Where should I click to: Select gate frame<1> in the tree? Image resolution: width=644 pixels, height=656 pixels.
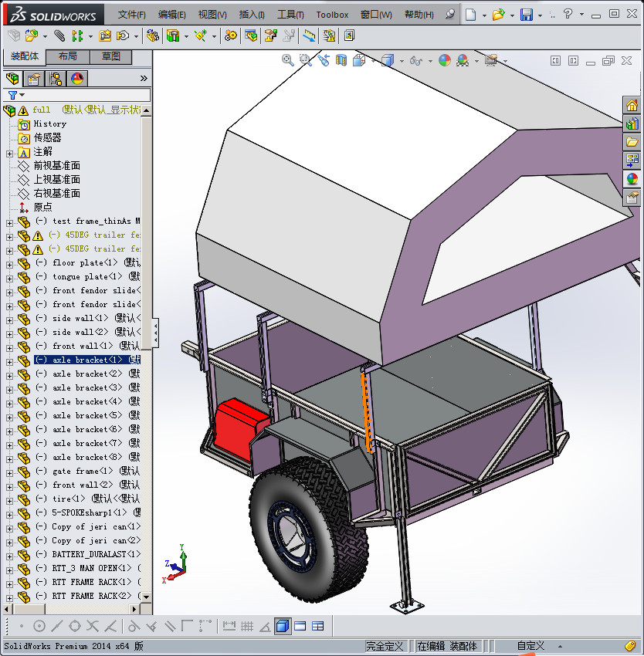coord(87,471)
